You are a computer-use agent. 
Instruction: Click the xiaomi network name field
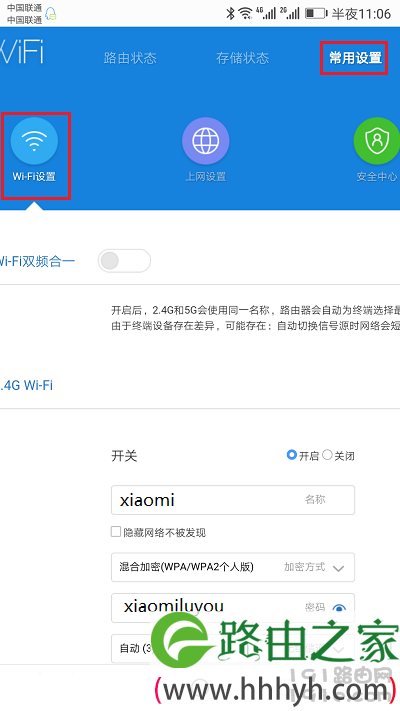tap(233, 500)
